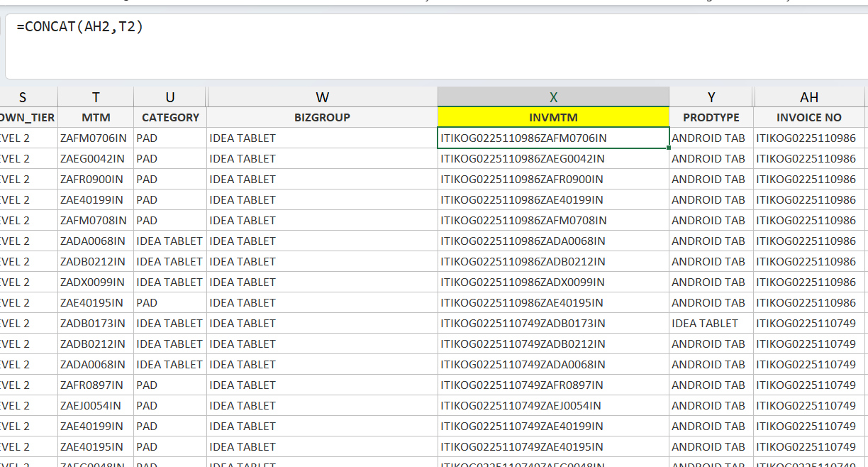Click the yellow INVMTM header cell
Viewport: 868px width, 467px height.
553,118
